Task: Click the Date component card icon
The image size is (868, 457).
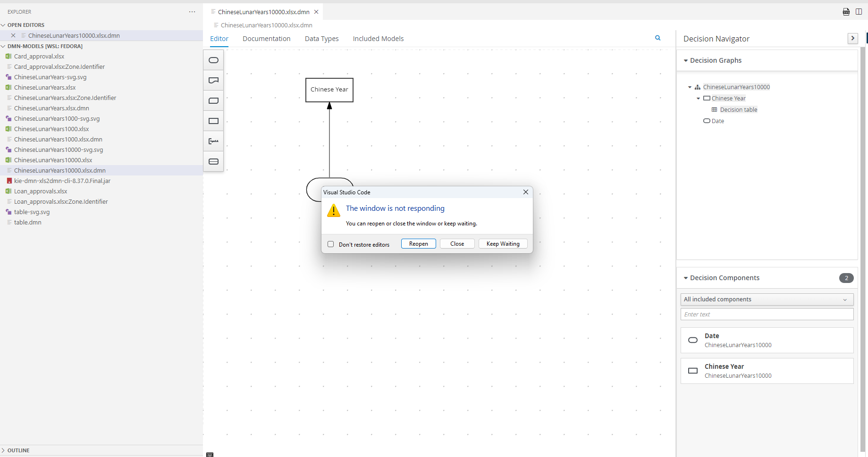Action: coord(693,340)
